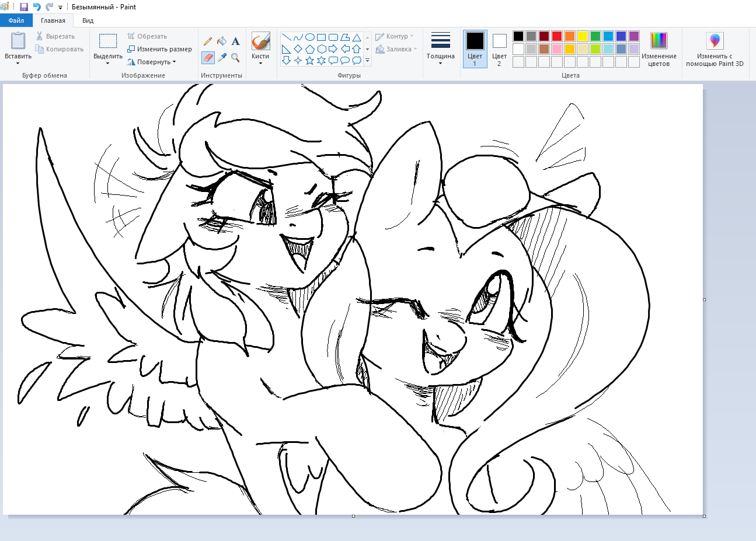
Task: Choose the Rounded rectangular callout shape
Action: click(x=333, y=60)
